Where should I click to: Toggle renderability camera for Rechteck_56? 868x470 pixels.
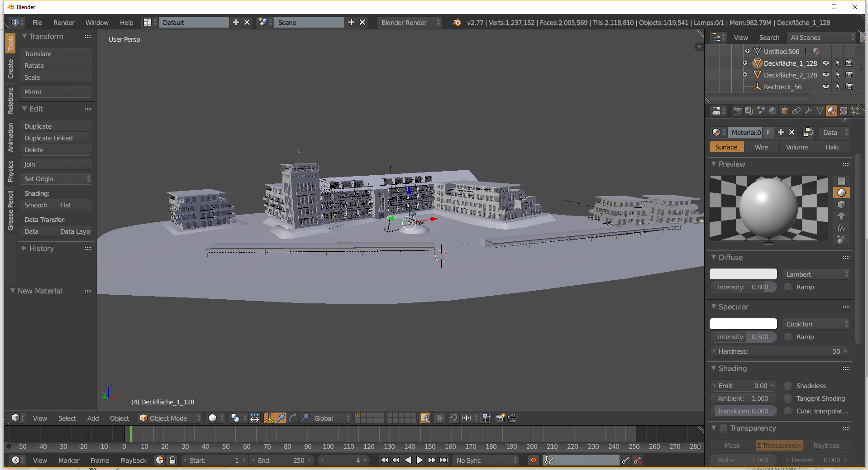tap(849, 86)
